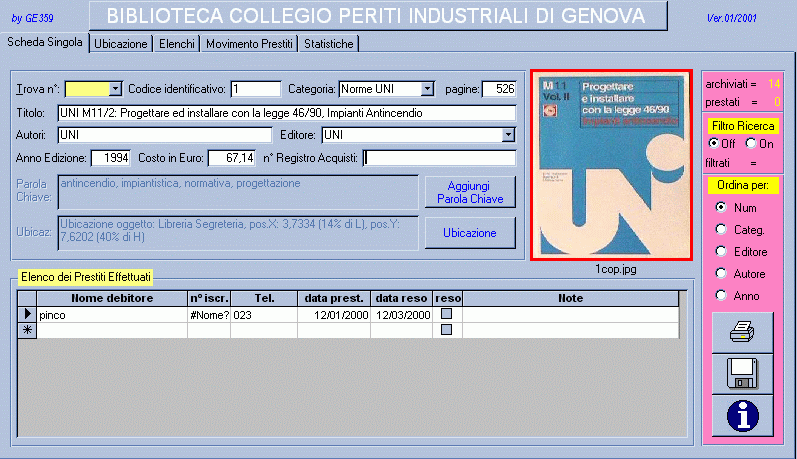Click the archiviati count value 14
Screen dimensions: 797x459
click(x=774, y=84)
